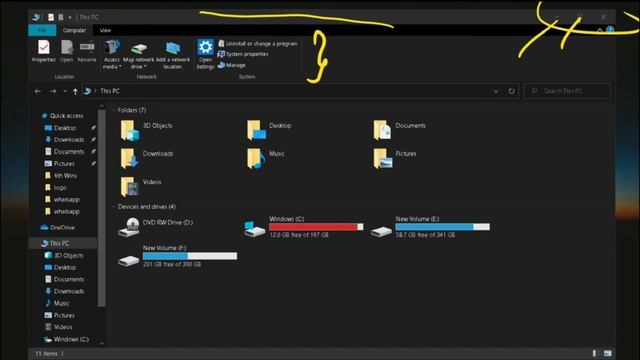The height and width of the screenshot is (360, 640).
Task: Select the Windows (C:) drive icon
Action: [x=255, y=228]
